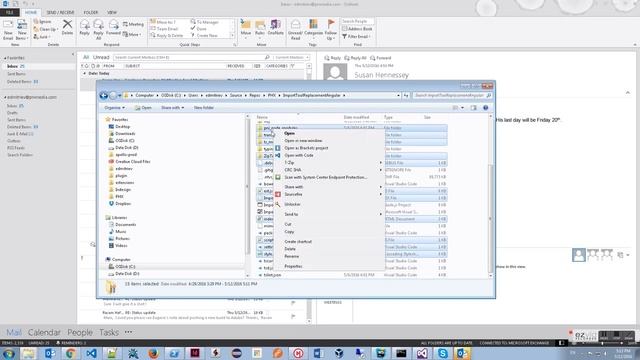Click the Search People field
The height and width of the screenshot is (360, 640).
point(357,21)
